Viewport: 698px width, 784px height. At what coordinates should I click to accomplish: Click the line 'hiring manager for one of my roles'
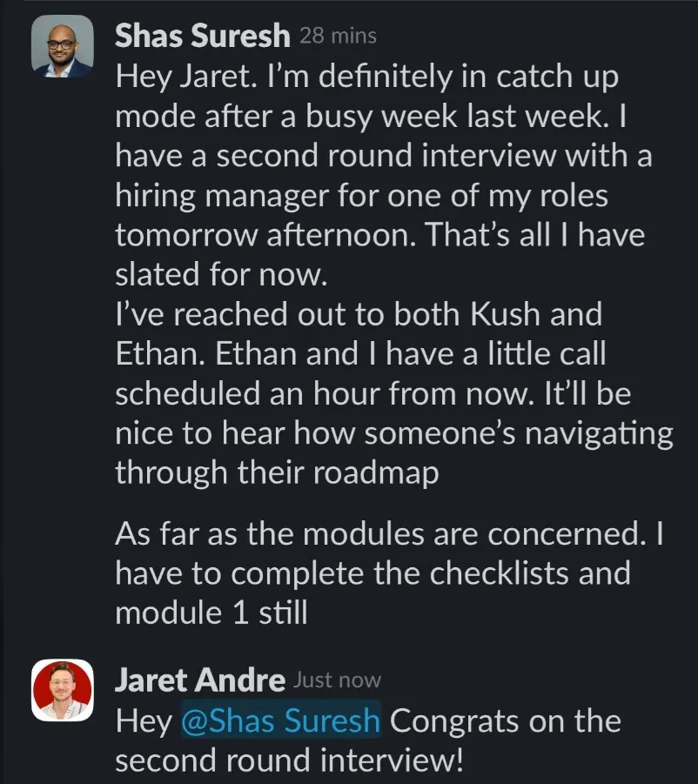(361, 196)
